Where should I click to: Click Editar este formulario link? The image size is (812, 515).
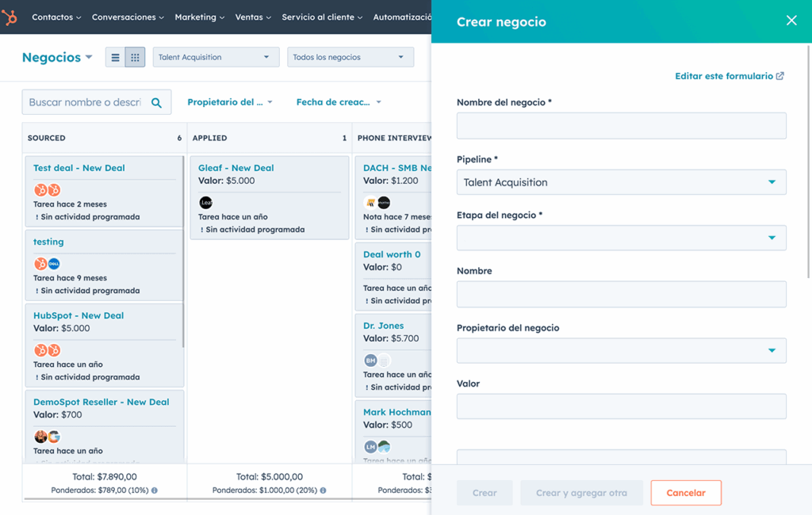point(729,76)
